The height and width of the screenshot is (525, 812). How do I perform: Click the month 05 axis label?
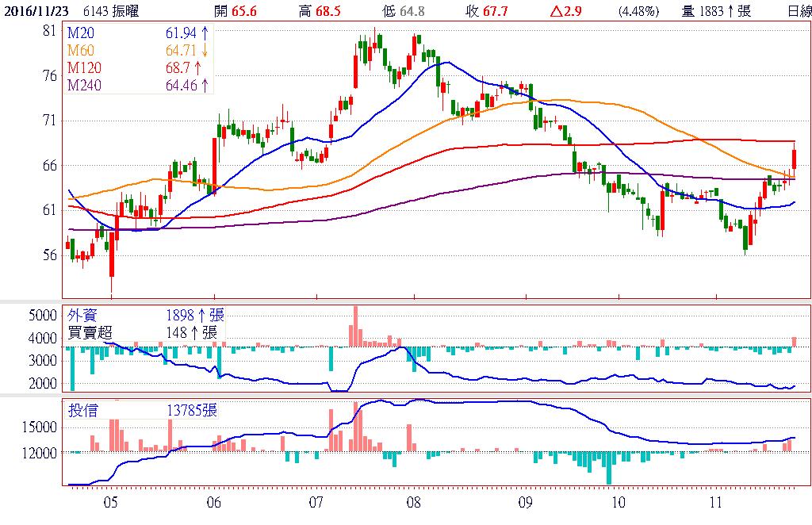[111, 502]
